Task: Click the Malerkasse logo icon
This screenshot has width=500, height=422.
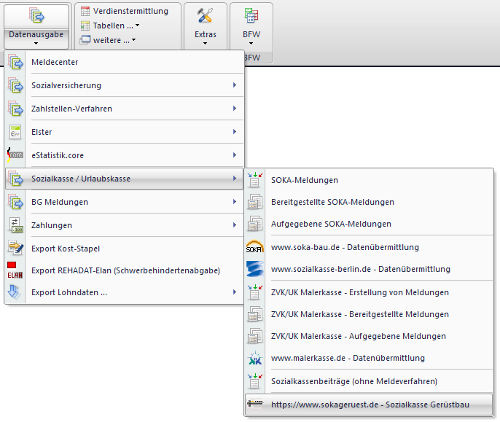Action: click(x=255, y=358)
